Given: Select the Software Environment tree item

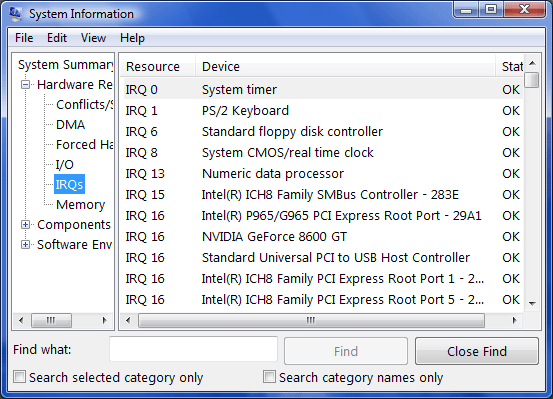Looking at the screenshot, I should (x=75, y=244).
